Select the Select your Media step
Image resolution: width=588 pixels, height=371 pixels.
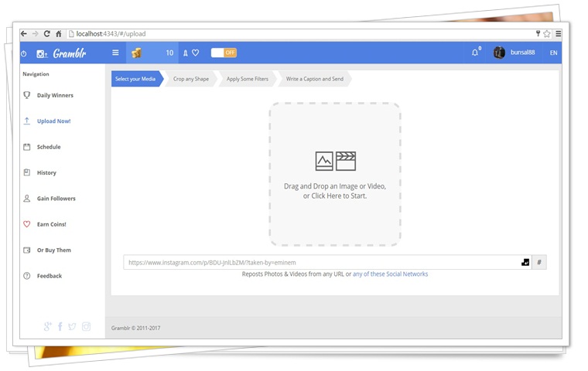[x=137, y=79]
